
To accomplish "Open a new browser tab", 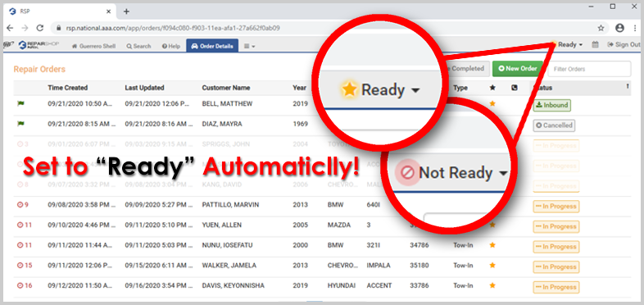I will click(126, 11).
